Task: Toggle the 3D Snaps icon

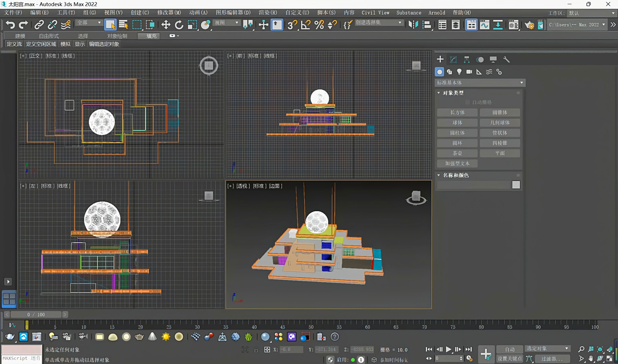Action: [x=292, y=25]
